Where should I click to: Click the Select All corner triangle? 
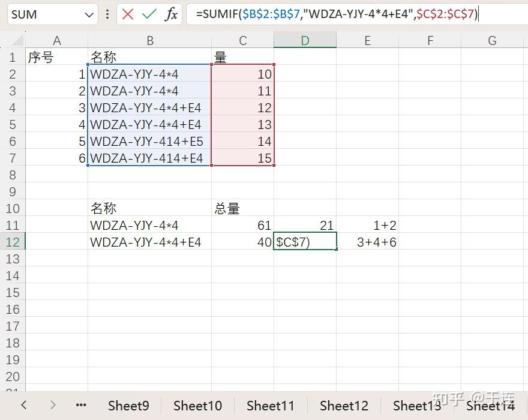(17, 40)
